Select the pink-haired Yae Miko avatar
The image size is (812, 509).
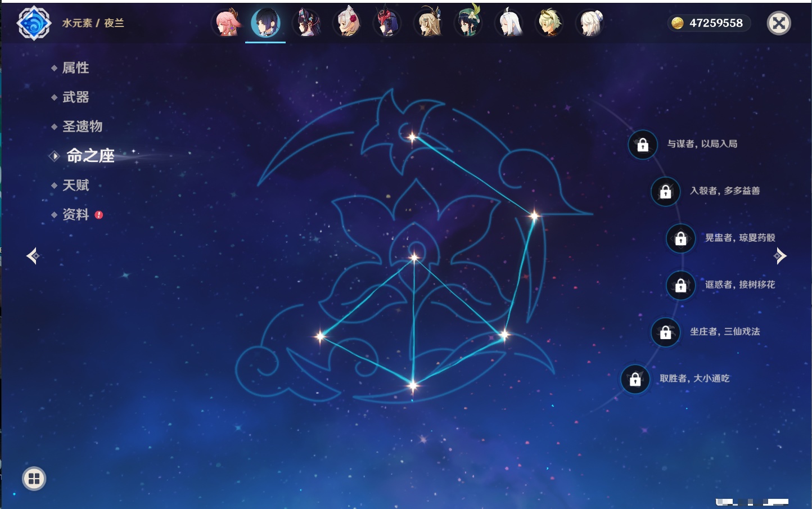pyautogui.click(x=226, y=23)
